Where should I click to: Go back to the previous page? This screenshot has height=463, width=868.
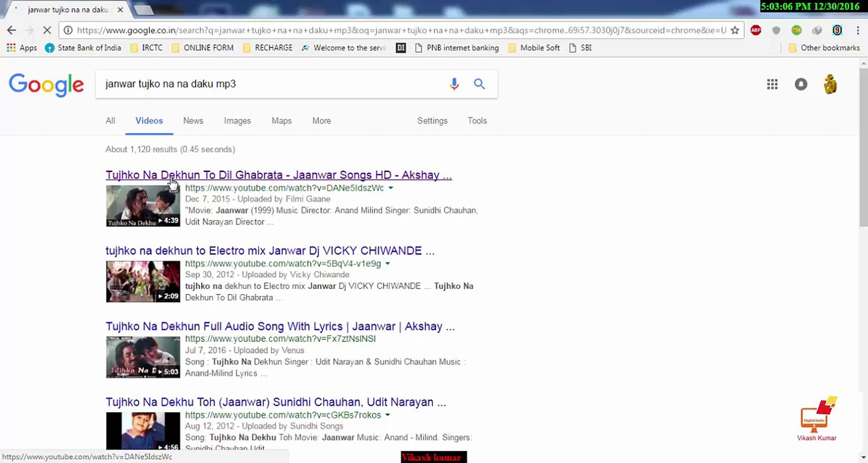tap(12, 30)
